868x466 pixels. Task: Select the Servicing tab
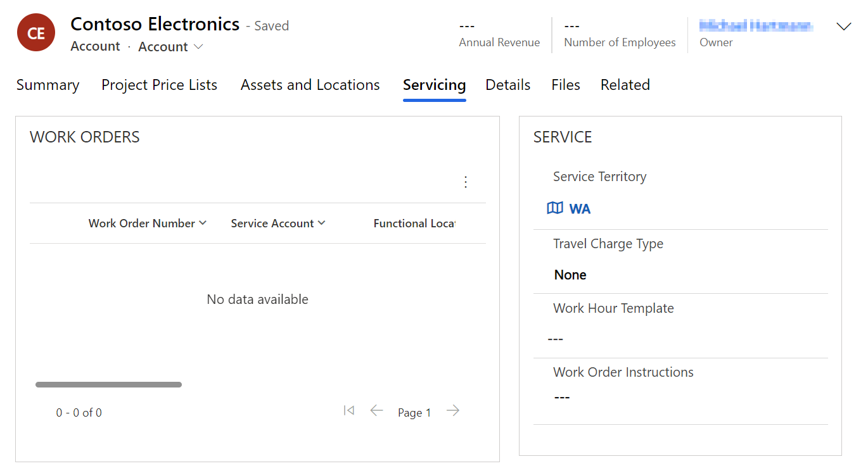tap(435, 85)
